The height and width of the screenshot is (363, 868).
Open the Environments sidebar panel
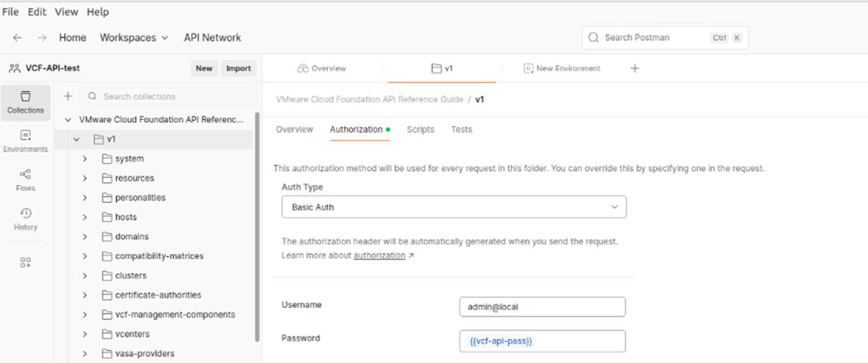pos(25,141)
